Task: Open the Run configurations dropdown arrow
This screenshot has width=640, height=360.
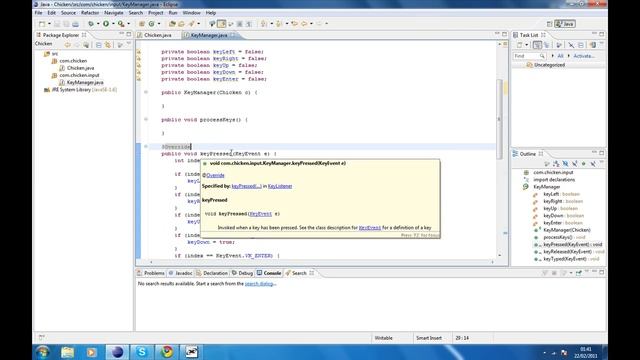Action: pyautogui.click(x=113, y=24)
